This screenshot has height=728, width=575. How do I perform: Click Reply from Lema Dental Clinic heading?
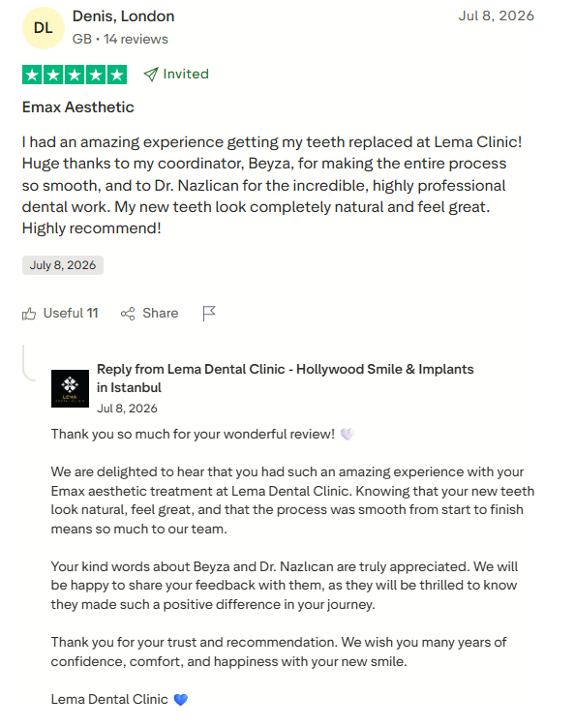(x=285, y=379)
